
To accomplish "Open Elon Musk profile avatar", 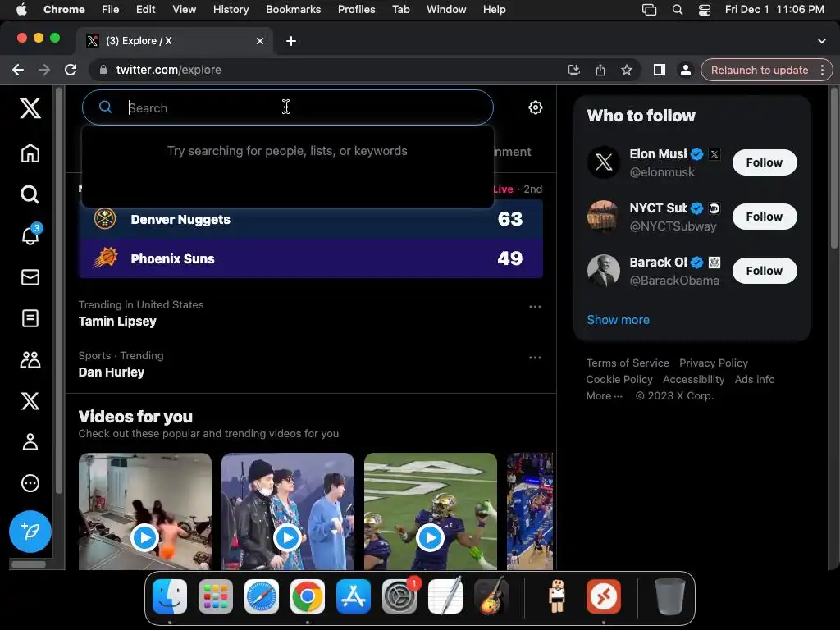I will point(604,162).
